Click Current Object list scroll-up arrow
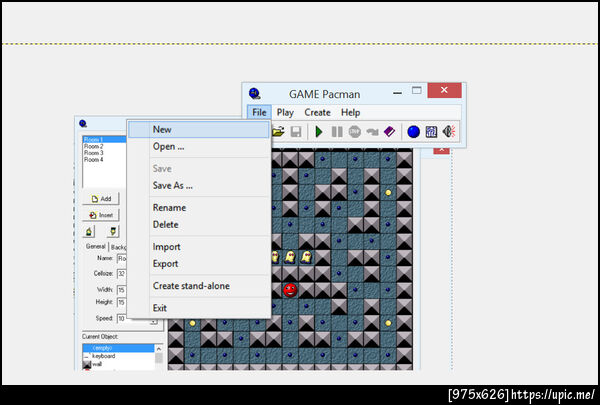The image size is (600, 405). (x=159, y=349)
